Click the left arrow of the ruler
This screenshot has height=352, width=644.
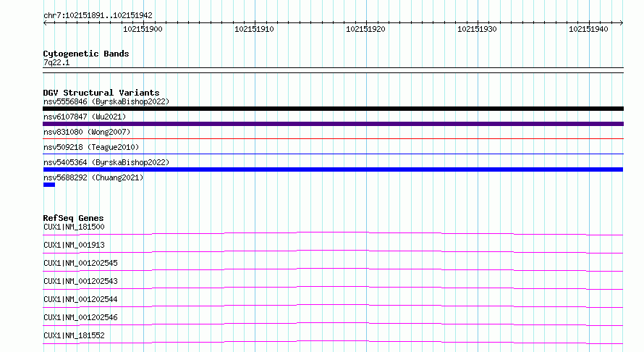[45, 23]
